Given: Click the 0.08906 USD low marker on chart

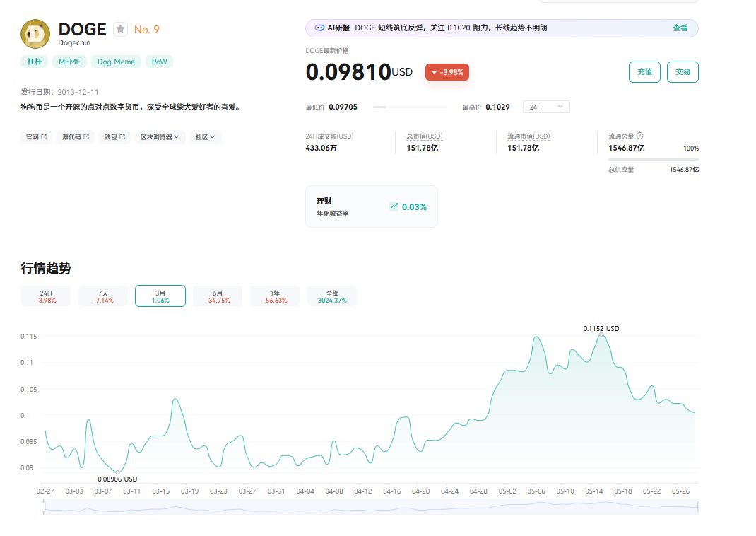Looking at the screenshot, I should pyautogui.click(x=118, y=472).
